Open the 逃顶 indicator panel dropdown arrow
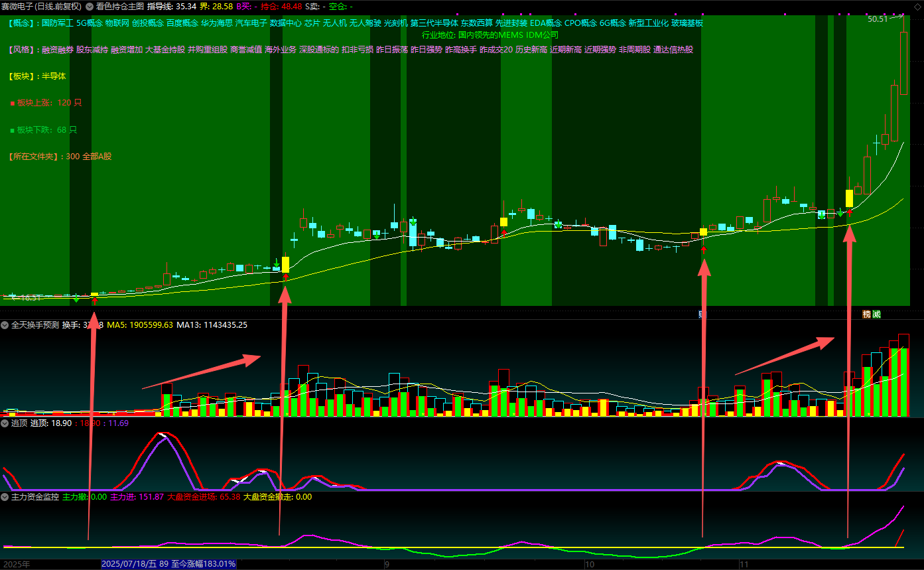 tap(5, 423)
